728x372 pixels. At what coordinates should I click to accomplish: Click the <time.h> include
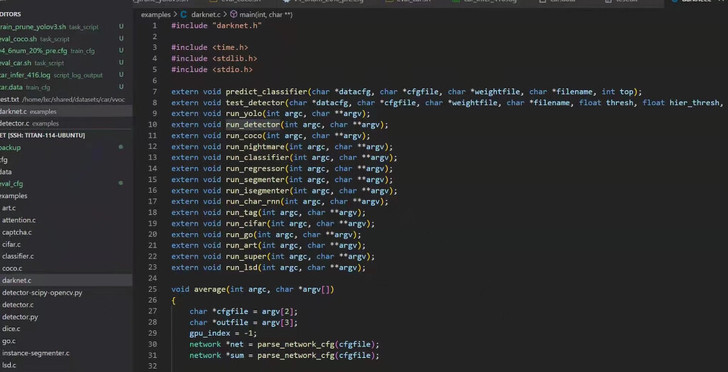click(x=230, y=47)
